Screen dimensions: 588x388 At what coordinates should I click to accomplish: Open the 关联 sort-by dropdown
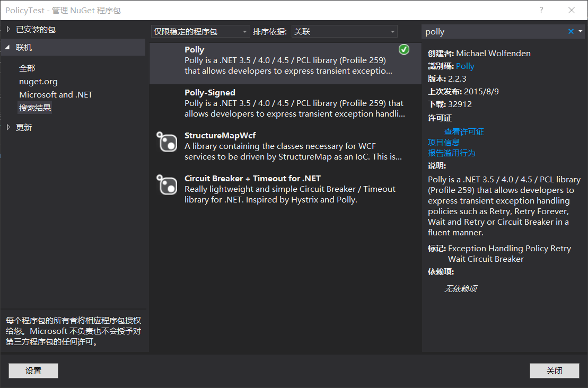[x=344, y=31]
